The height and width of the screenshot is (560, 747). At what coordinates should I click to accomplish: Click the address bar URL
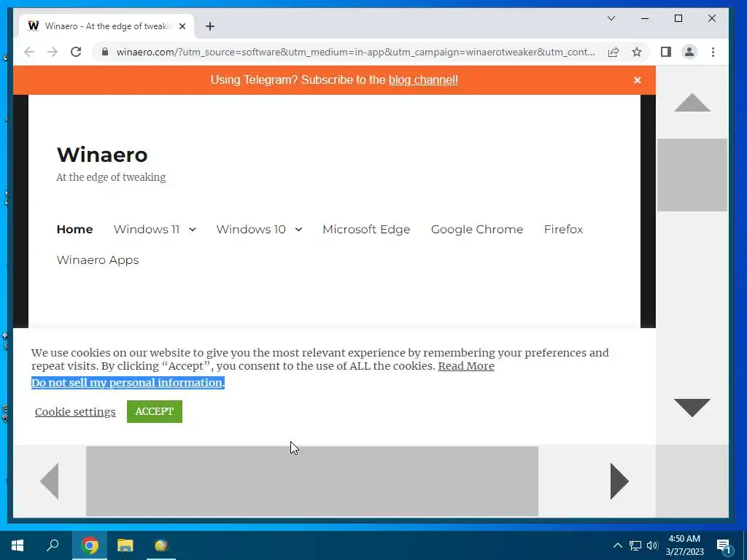pyautogui.click(x=355, y=52)
